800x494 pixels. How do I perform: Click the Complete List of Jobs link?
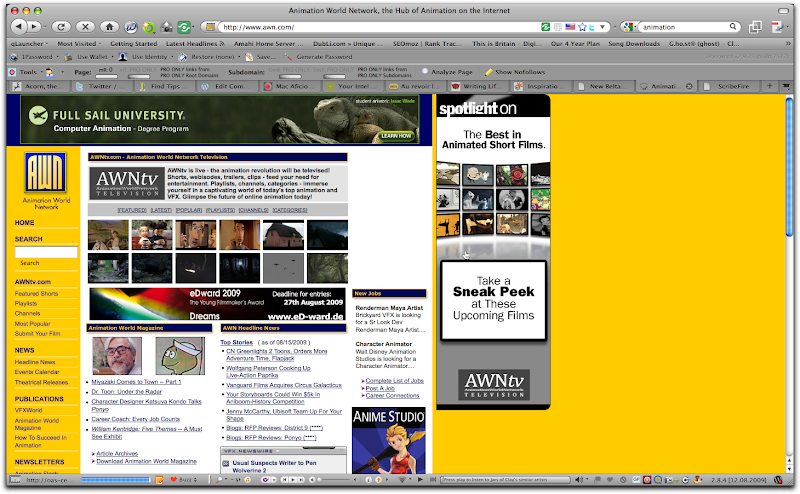[394, 381]
